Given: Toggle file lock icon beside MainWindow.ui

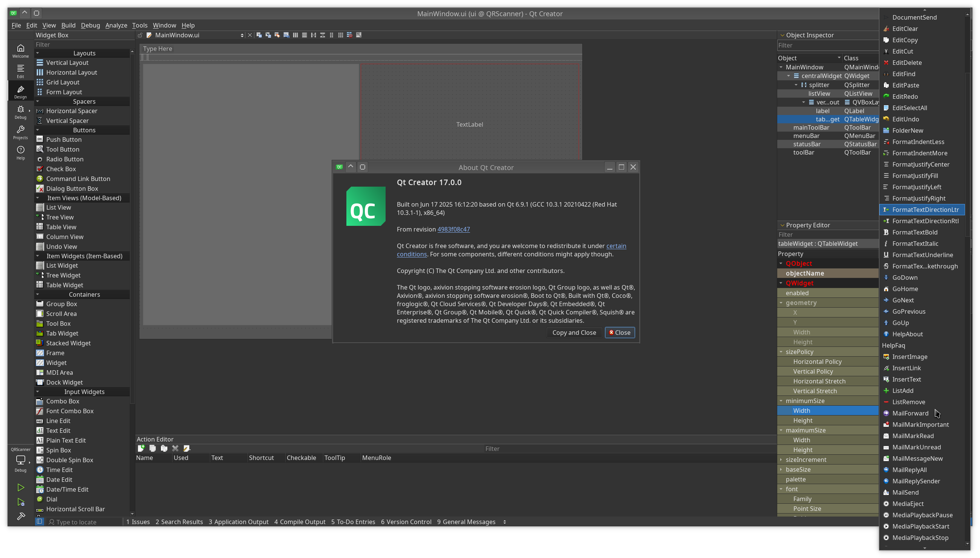Looking at the screenshot, I should [x=140, y=35].
